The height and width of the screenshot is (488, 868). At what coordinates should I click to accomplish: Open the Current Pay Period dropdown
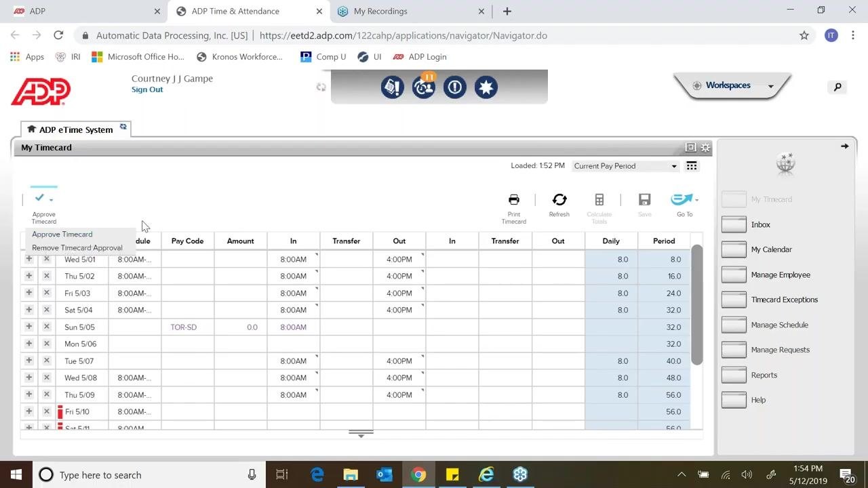tap(625, 166)
